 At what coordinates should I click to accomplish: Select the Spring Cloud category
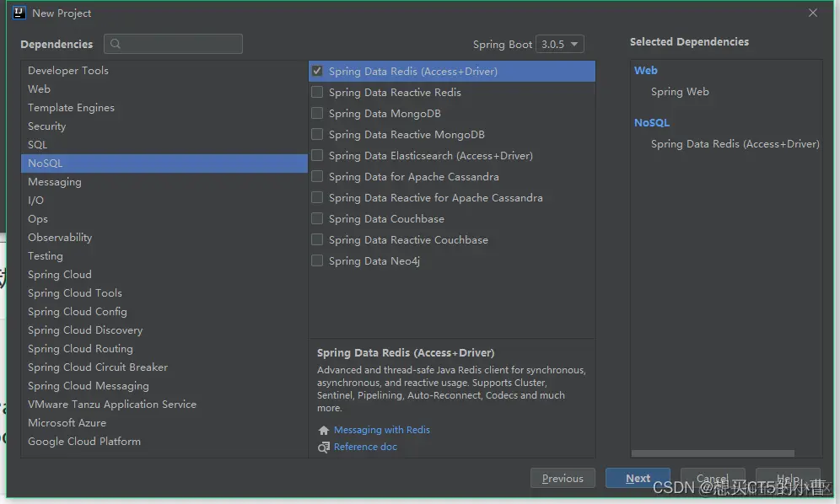point(164,275)
